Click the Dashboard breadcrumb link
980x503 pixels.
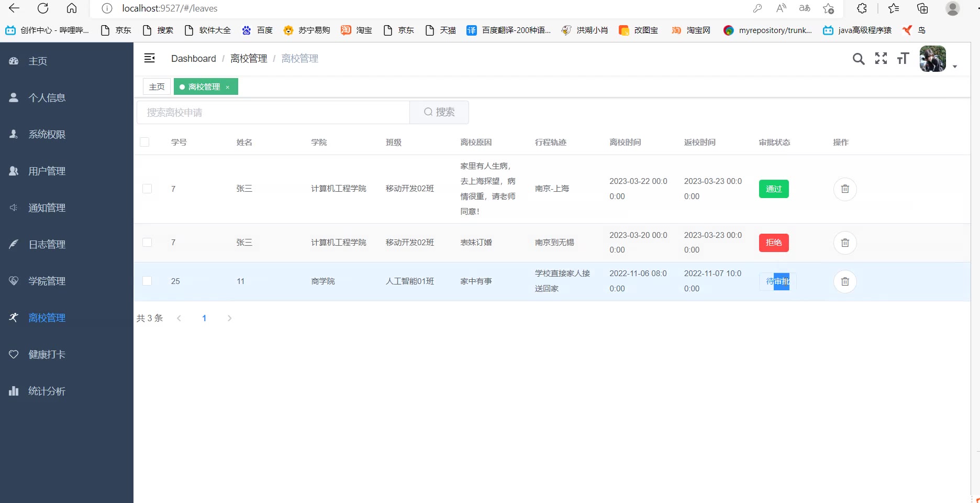[x=193, y=58]
